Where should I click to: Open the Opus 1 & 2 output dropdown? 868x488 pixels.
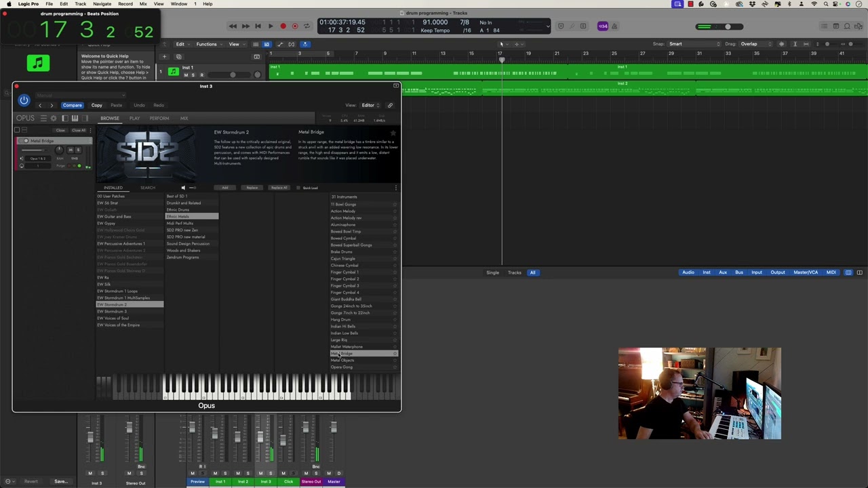[39, 159]
